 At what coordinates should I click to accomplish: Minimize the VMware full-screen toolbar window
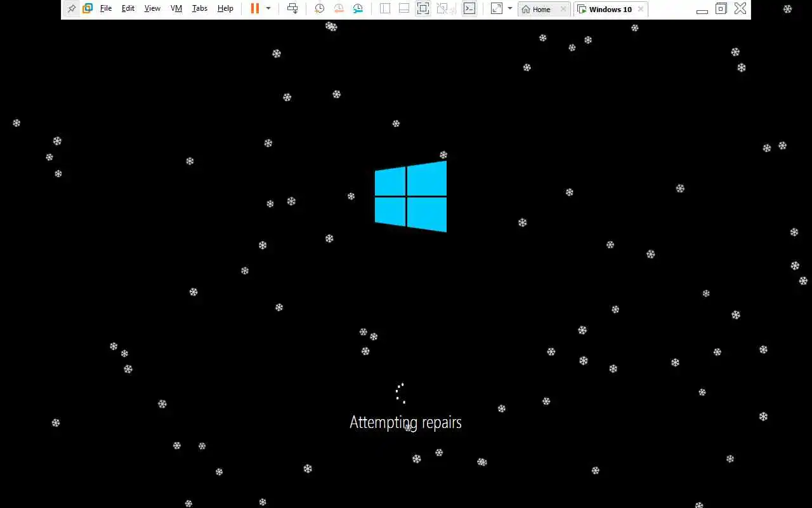point(702,11)
